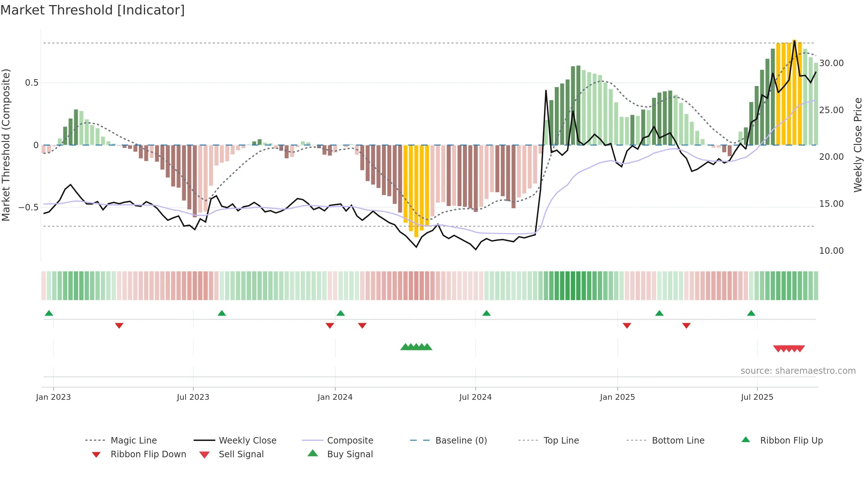Click the Jan 2024 axis label
This screenshot has width=868, height=488.
tap(335, 397)
